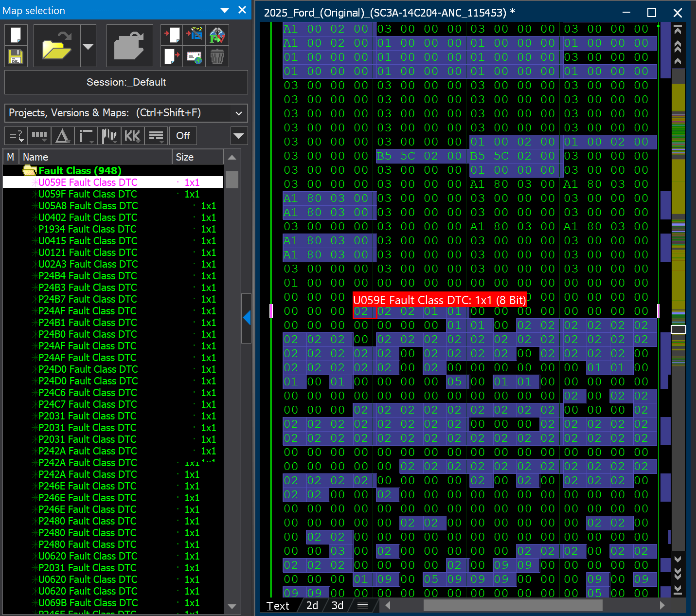Export data via page-with-arrow icon
Viewport: 696px width, 616px height.
tap(171, 57)
